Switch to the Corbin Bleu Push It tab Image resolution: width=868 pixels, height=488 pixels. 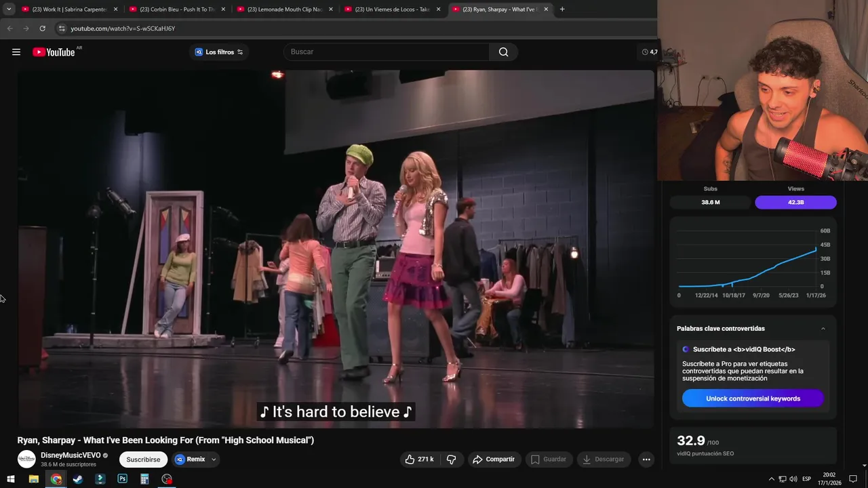click(176, 9)
